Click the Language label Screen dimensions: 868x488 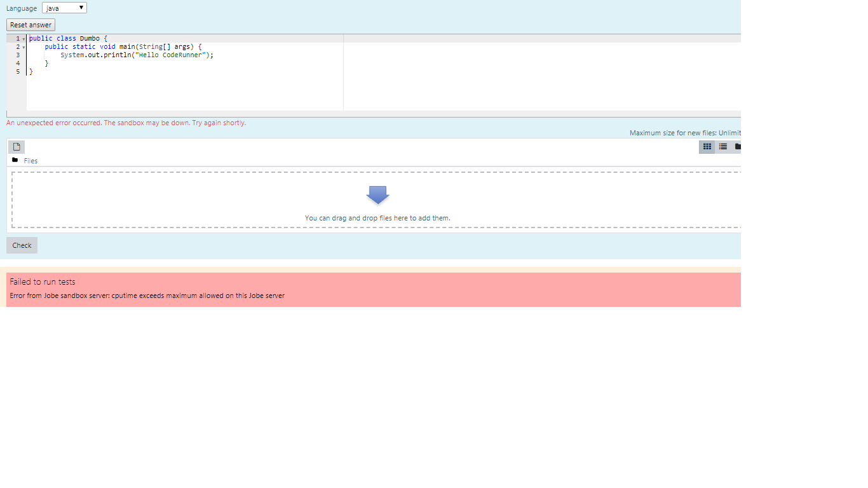(22, 8)
